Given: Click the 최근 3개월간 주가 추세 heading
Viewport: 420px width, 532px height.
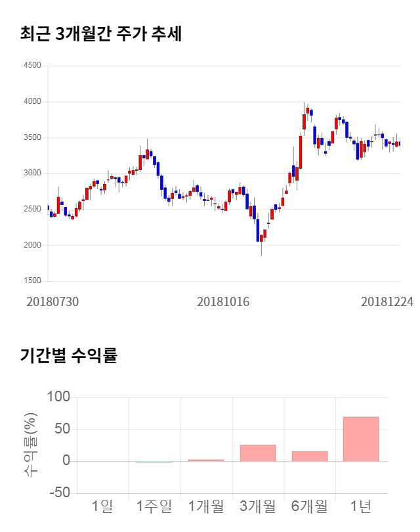Looking at the screenshot, I should coord(101,33).
